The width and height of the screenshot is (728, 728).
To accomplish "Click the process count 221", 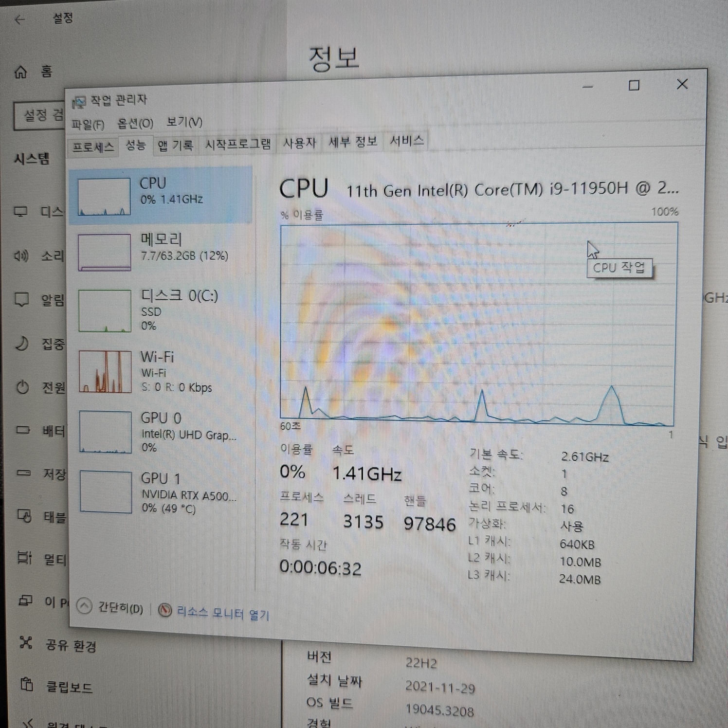I will click(294, 519).
